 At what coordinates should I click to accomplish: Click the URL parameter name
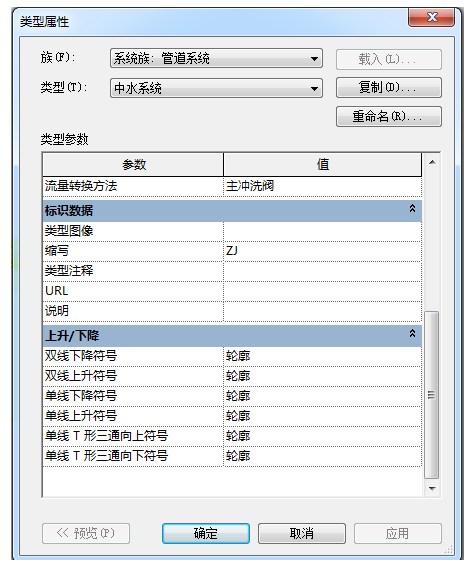click(x=57, y=291)
